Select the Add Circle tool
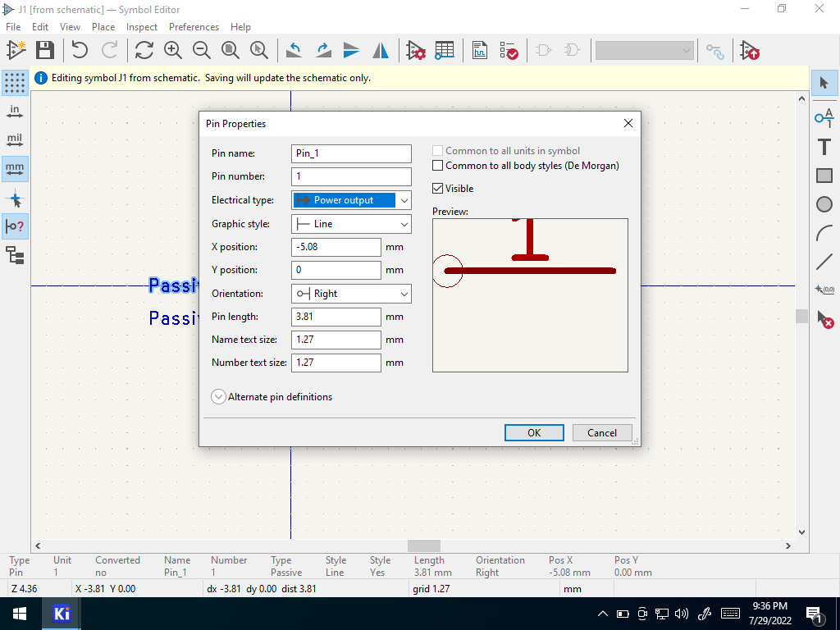This screenshot has width=840, height=630. tap(824, 204)
